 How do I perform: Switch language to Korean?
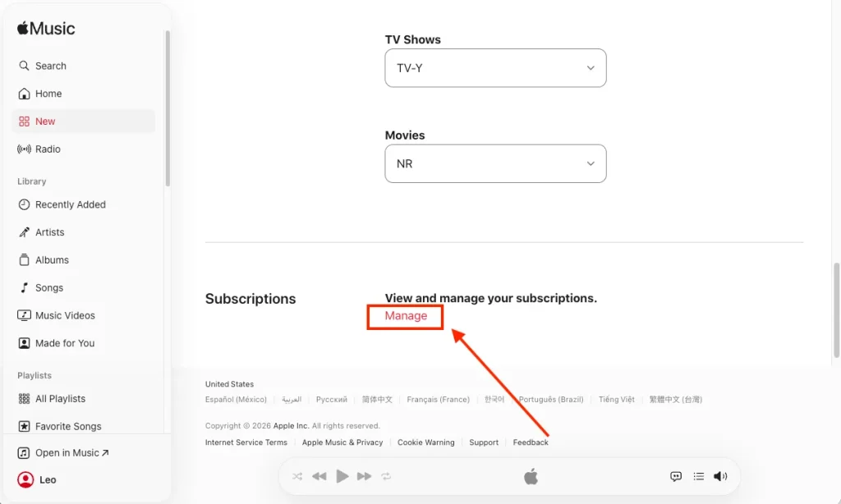[x=494, y=400]
